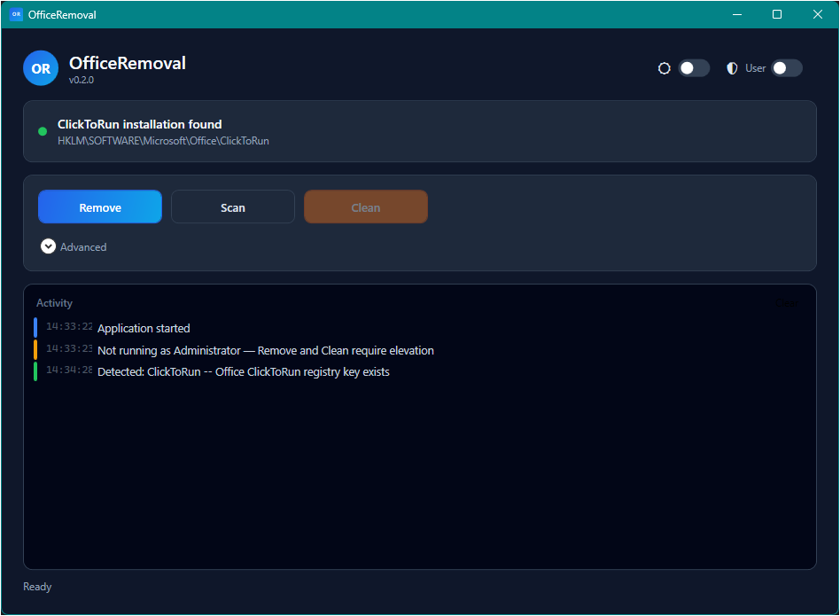
Task: Expand the Advanced options chevron
Action: click(x=48, y=246)
